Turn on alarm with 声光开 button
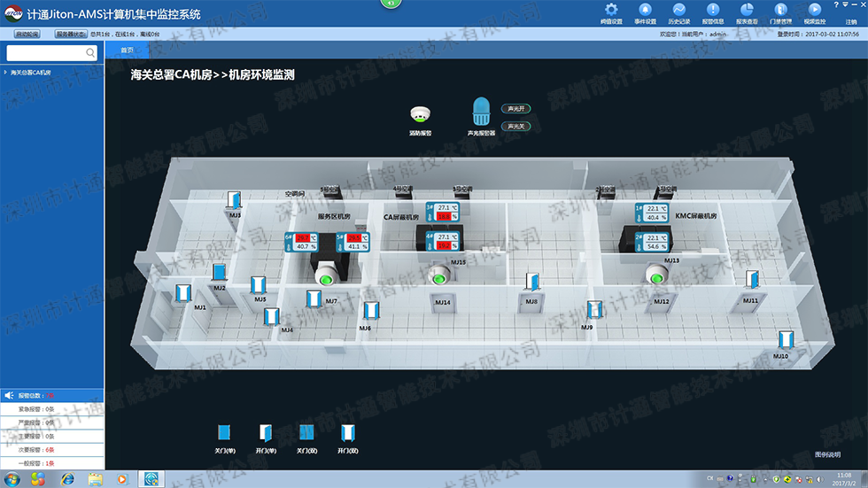Screen dimensions: 868x488 (x=516, y=109)
